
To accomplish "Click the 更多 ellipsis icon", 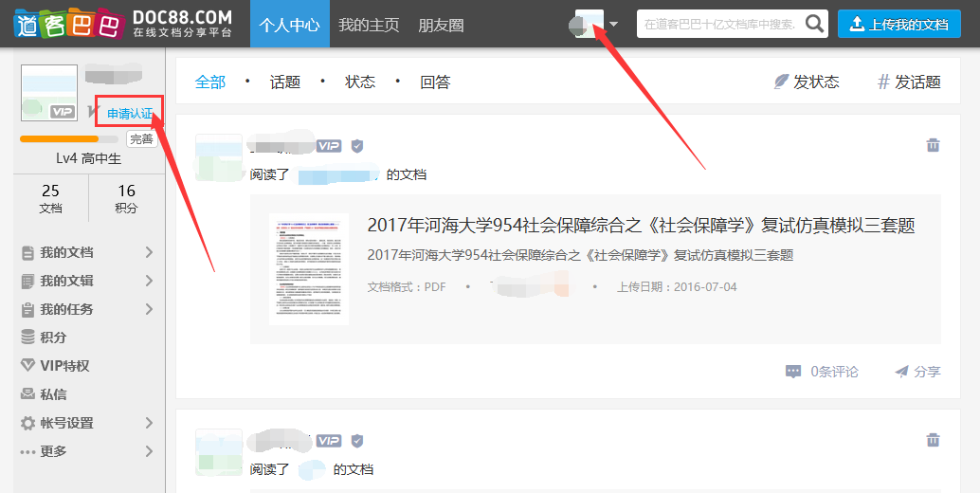I will (x=27, y=452).
